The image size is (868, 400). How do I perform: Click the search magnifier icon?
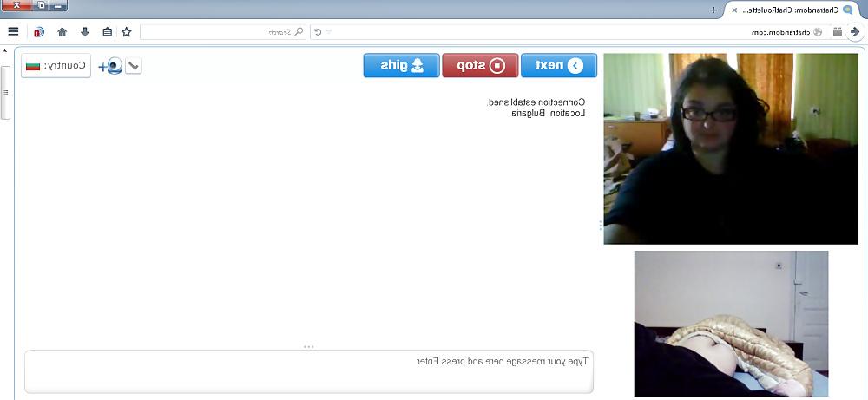coord(299,31)
